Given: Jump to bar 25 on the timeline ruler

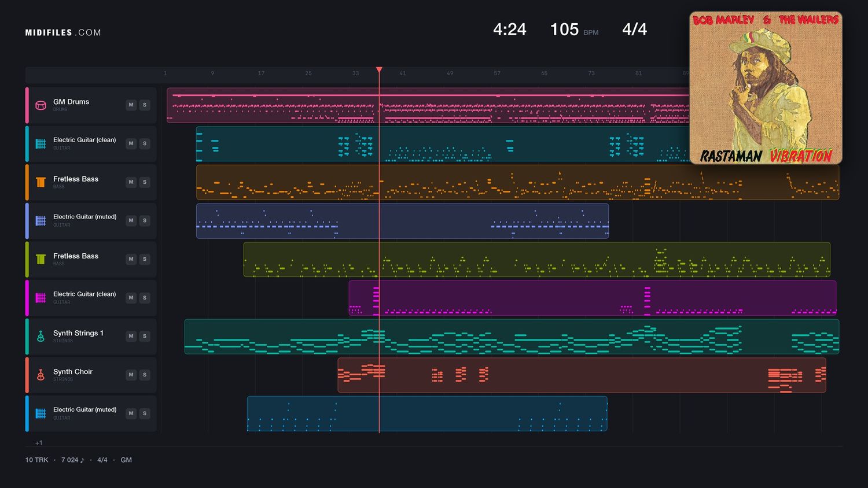Looking at the screenshot, I should pos(308,73).
